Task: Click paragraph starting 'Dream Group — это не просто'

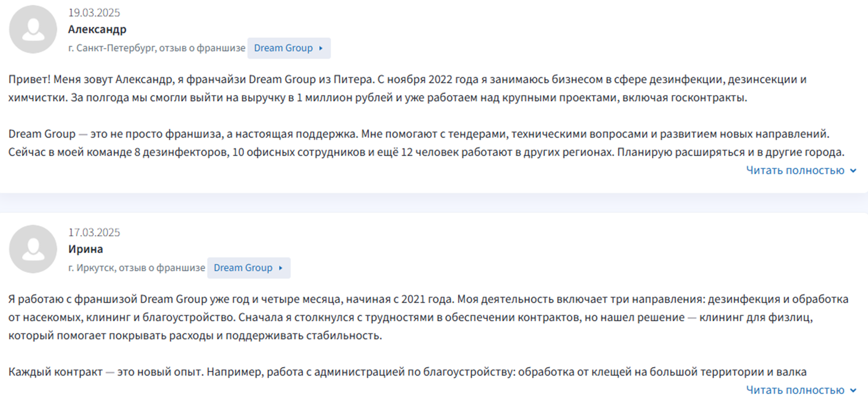Action: [426, 143]
